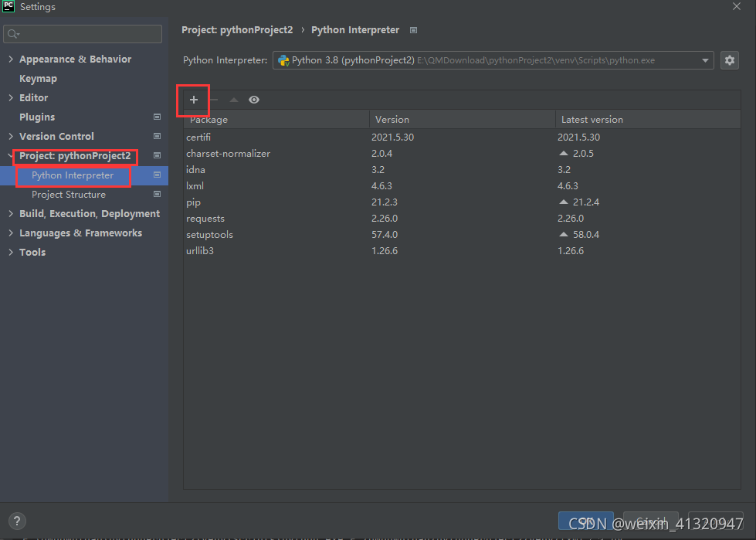Expand Languages & Frameworks section
Image resolution: width=756 pixels, height=540 pixels.
pos(11,233)
